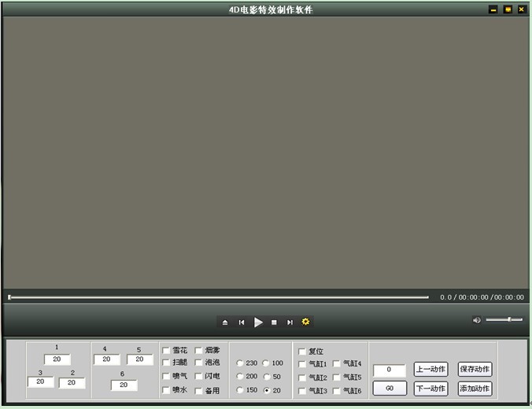Click the next track icon
This screenshot has width=532, height=409.
(x=290, y=322)
